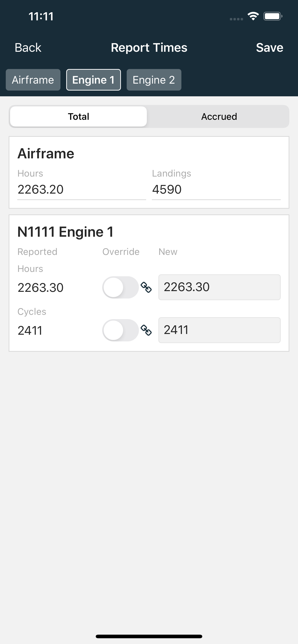
Task: Tap the link icon beside Hours override
Action: point(146,287)
